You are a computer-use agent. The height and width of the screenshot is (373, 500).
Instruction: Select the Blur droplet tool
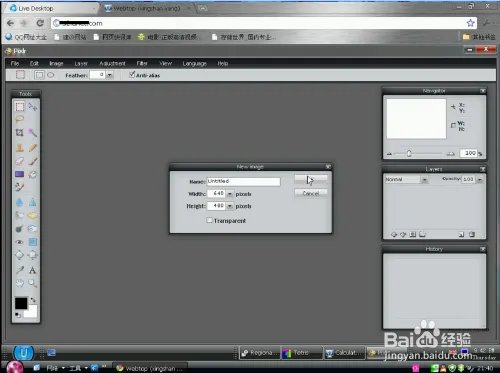(20, 202)
